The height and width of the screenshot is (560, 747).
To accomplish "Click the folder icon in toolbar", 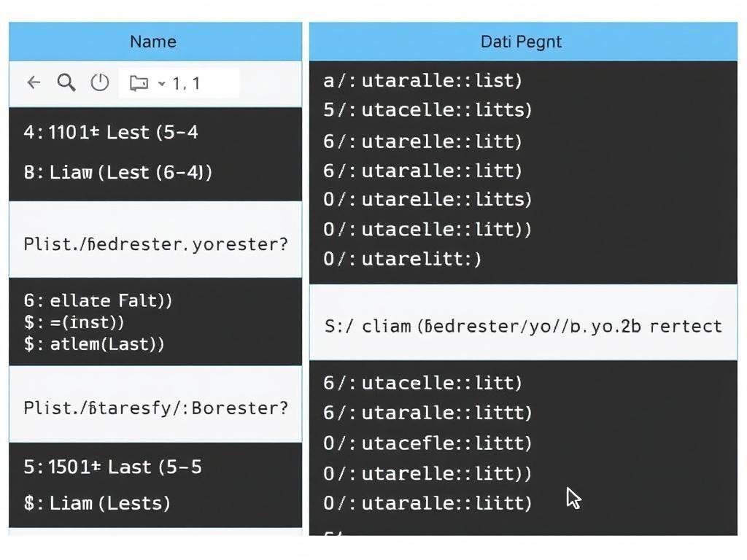I will (139, 83).
